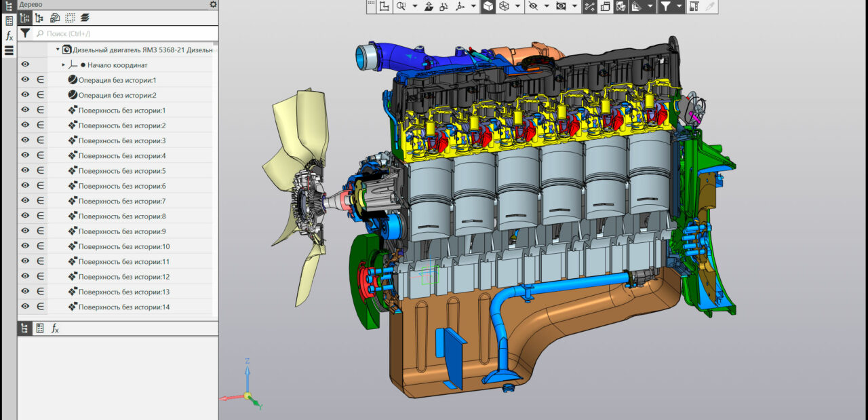Open the dropdown arrow beside the filter funnel
Viewport: 868px width, 420px height.
(x=679, y=7)
